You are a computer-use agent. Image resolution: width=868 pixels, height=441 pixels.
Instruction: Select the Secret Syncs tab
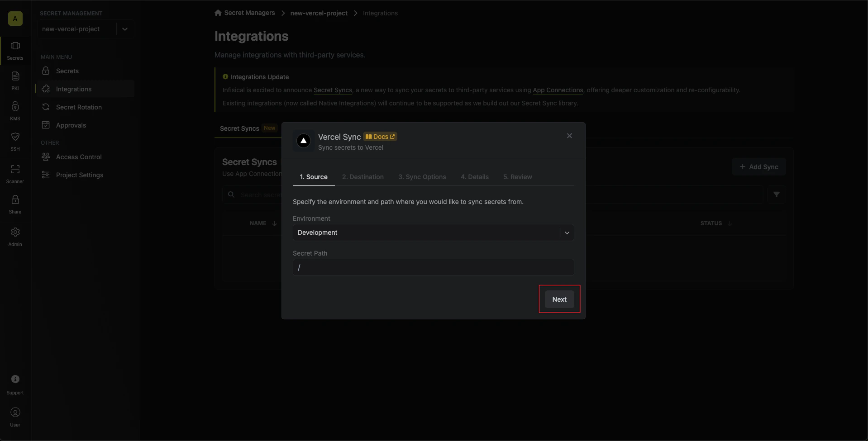tap(248, 128)
